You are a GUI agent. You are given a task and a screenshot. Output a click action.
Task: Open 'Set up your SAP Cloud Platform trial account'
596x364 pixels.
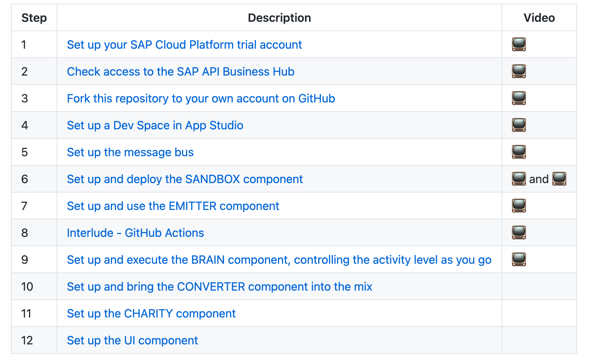tap(184, 45)
